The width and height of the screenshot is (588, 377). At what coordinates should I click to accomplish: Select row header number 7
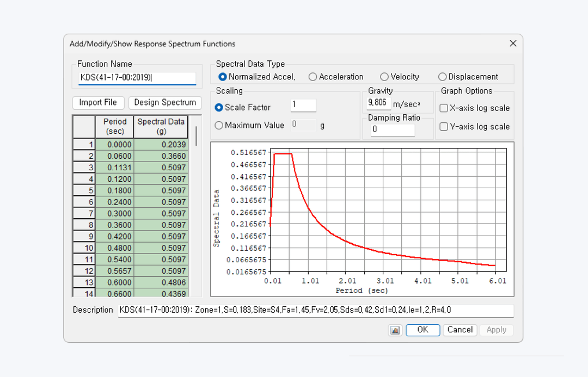pos(84,214)
